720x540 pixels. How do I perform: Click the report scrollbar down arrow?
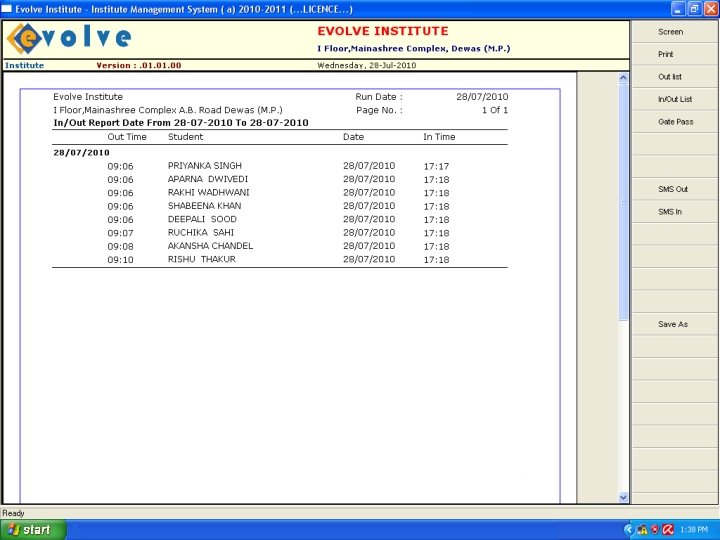coord(623,497)
